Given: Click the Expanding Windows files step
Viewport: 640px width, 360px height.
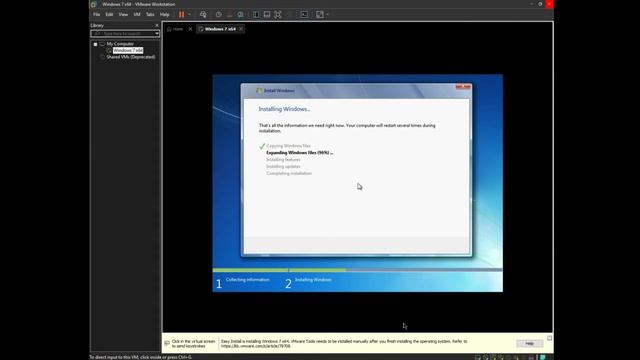Looking at the screenshot, I should [300, 153].
